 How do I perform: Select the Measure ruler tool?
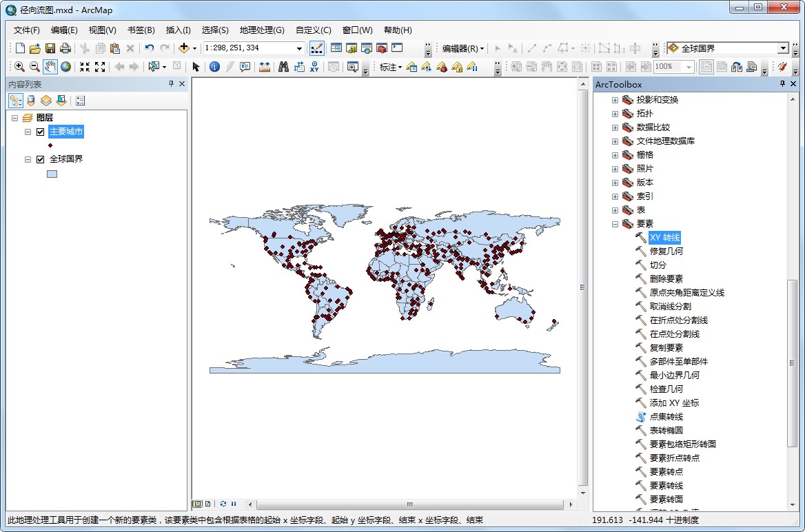click(x=265, y=67)
